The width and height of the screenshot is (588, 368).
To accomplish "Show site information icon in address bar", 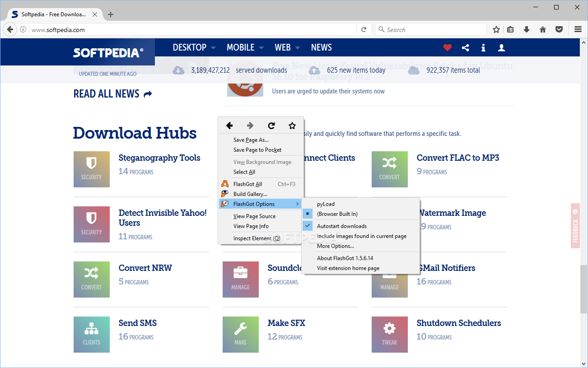I will pyautogui.click(x=23, y=30).
